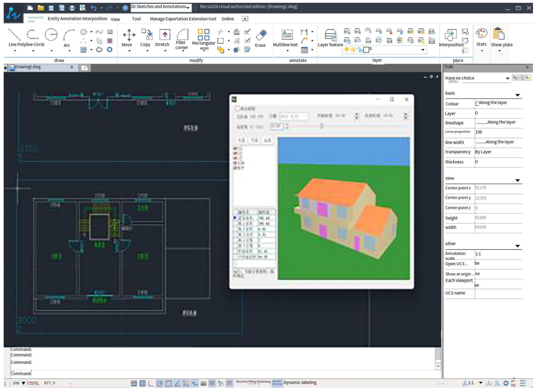This screenshot has height=392, width=537.
Task: Open the Multiline text tool
Action: coord(287,35)
